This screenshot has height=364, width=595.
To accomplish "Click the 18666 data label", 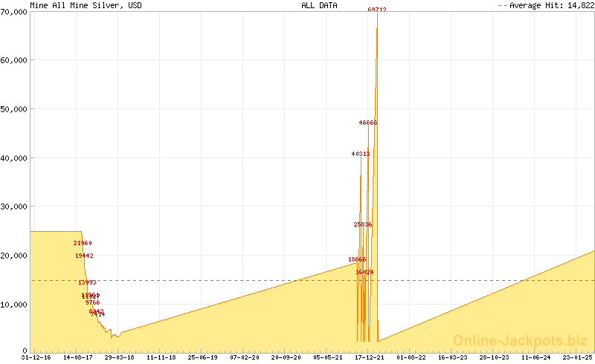I will click(357, 259).
